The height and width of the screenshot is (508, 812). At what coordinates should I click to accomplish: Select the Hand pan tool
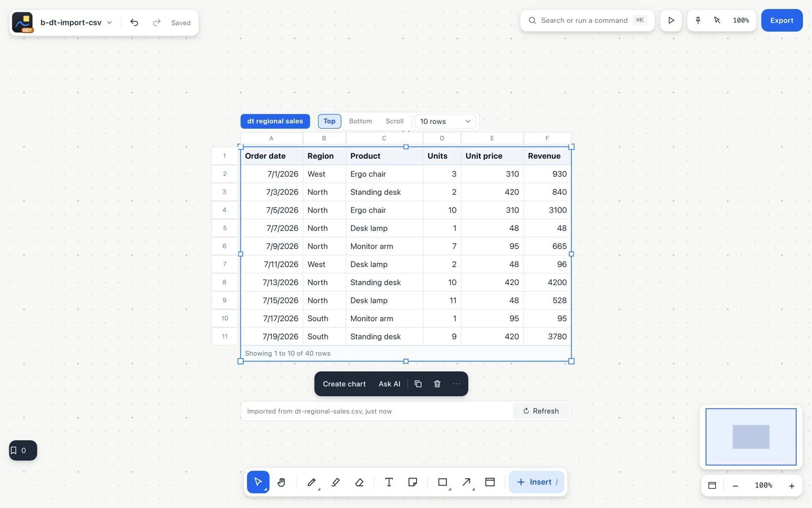281,482
